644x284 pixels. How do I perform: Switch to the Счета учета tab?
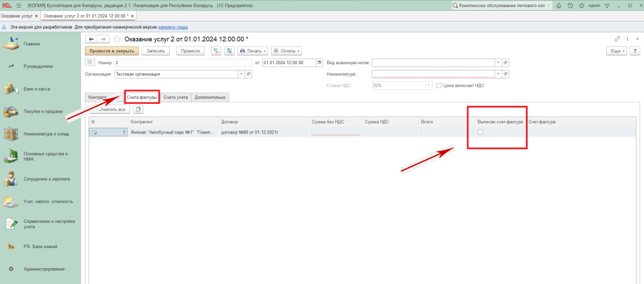(x=175, y=97)
